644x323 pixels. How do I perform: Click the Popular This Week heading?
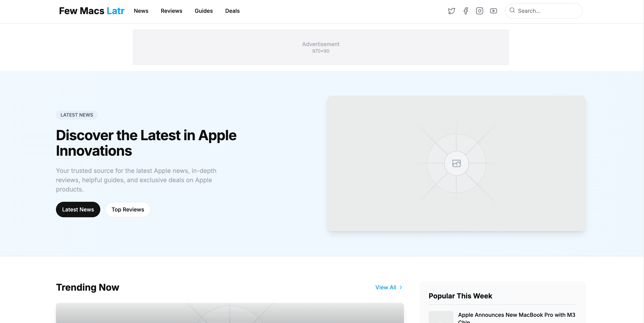[460, 296]
